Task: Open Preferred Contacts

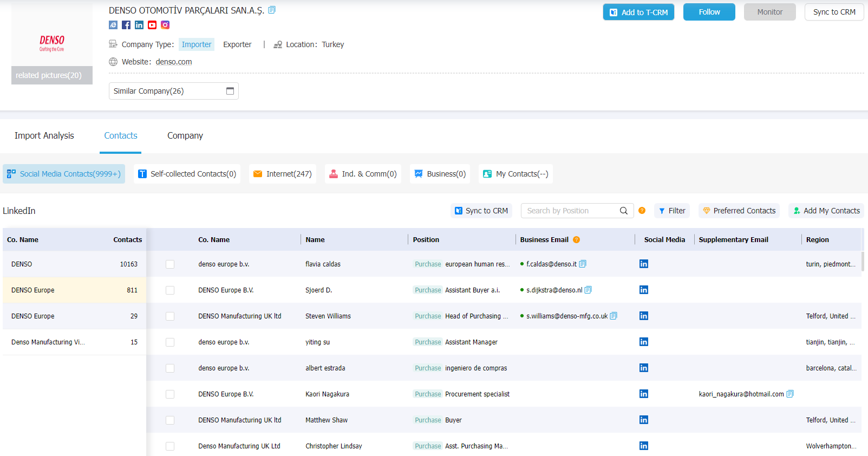Action: tap(739, 211)
